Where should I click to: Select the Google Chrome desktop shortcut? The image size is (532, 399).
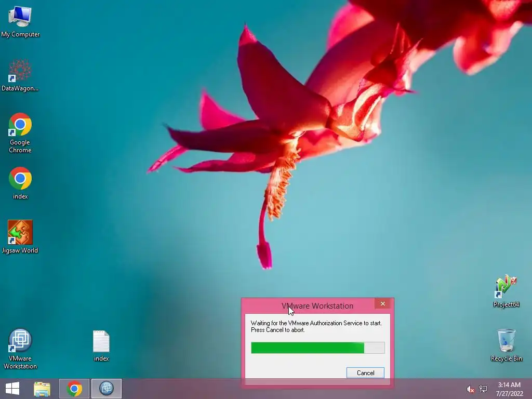click(x=20, y=132)
